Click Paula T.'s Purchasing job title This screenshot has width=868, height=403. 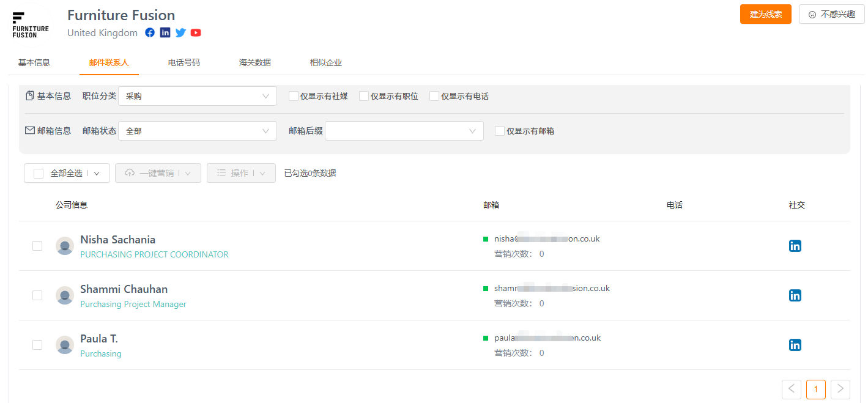(x=101, y=353)
